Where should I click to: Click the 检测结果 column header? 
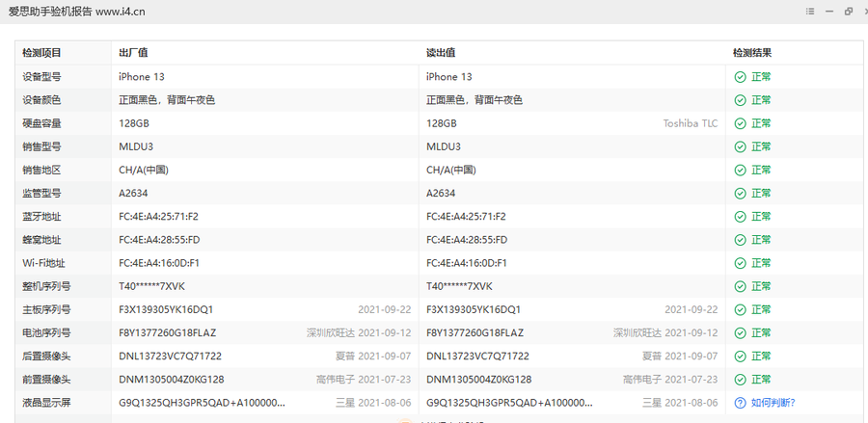click(x=752, y=53)
